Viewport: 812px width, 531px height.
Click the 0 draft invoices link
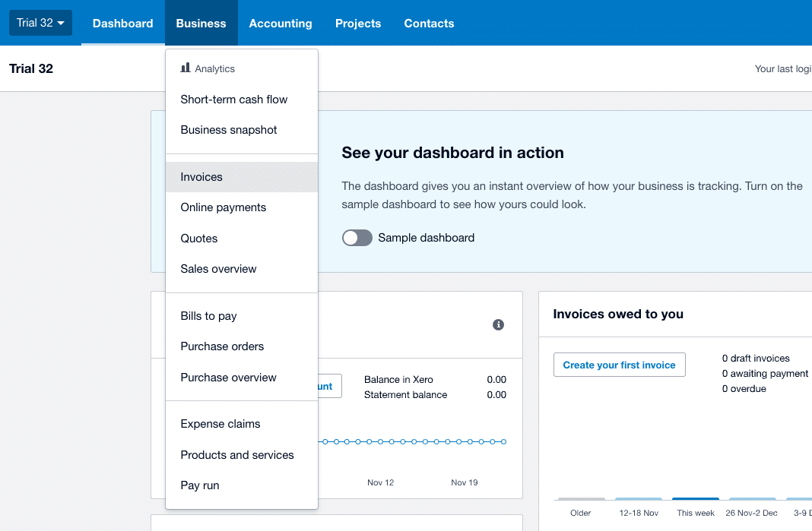(x=756, y=358)
